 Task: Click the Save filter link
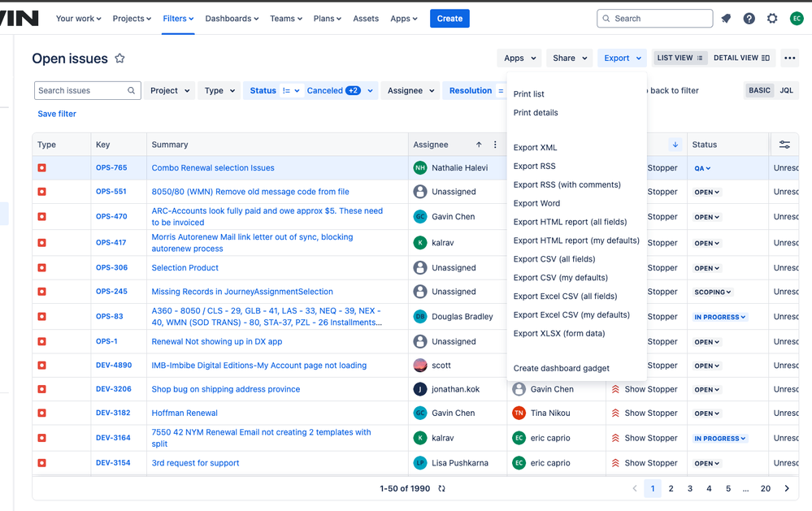57,114
